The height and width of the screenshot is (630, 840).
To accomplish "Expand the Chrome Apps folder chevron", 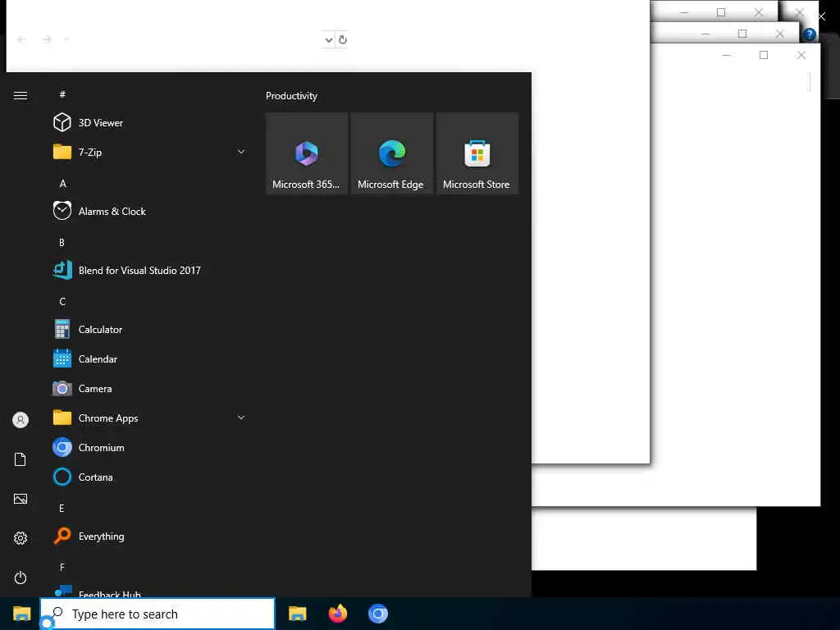I will tap(241, 418).
